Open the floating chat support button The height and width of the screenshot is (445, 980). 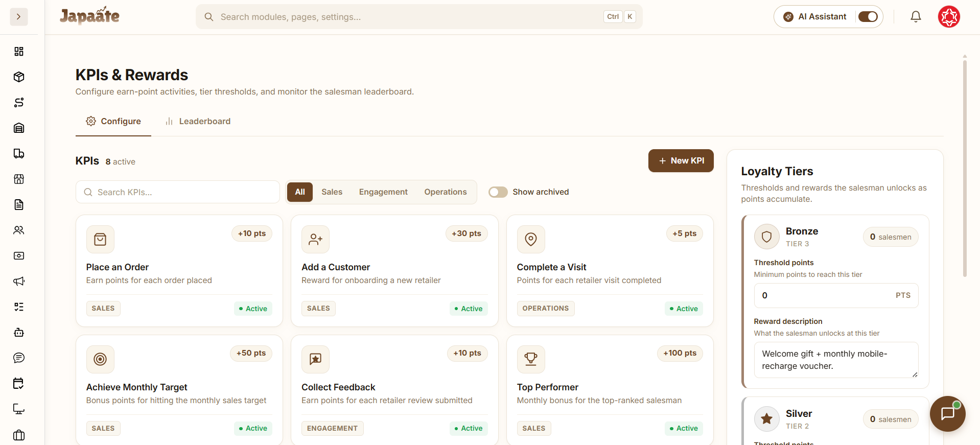[x=947, y=413]
